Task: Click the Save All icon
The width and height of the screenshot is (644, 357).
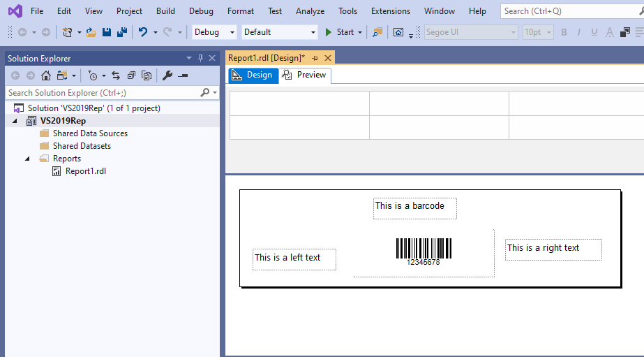Action: 122,32
